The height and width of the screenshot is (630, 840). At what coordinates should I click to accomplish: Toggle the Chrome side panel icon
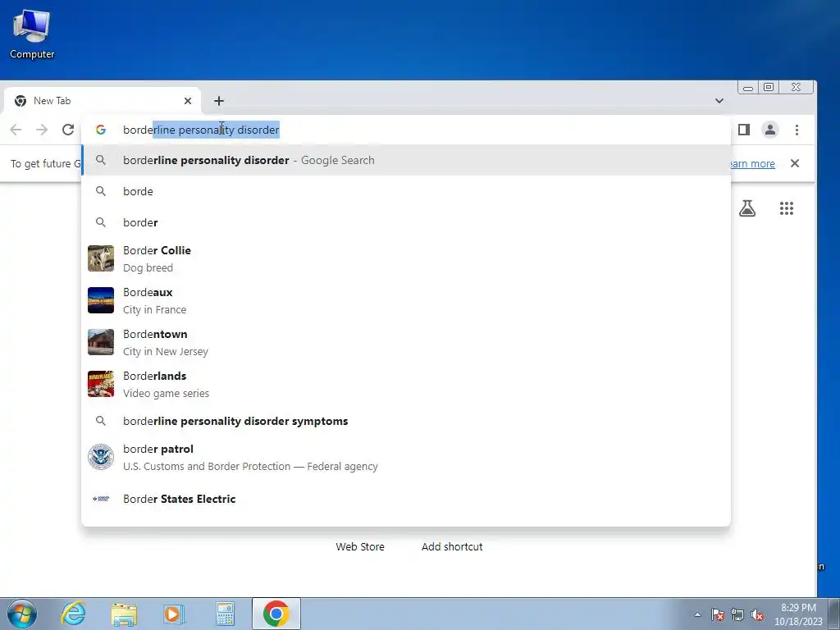743,130
